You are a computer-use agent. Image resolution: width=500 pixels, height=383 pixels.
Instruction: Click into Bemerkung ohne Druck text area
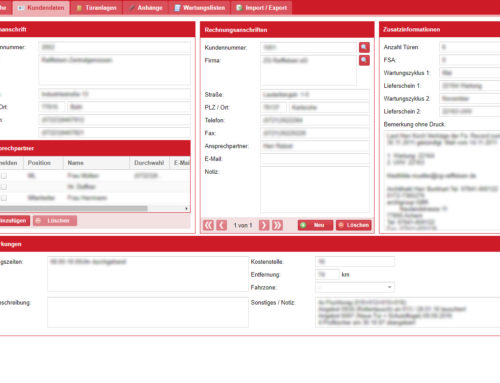click(442, 180)
